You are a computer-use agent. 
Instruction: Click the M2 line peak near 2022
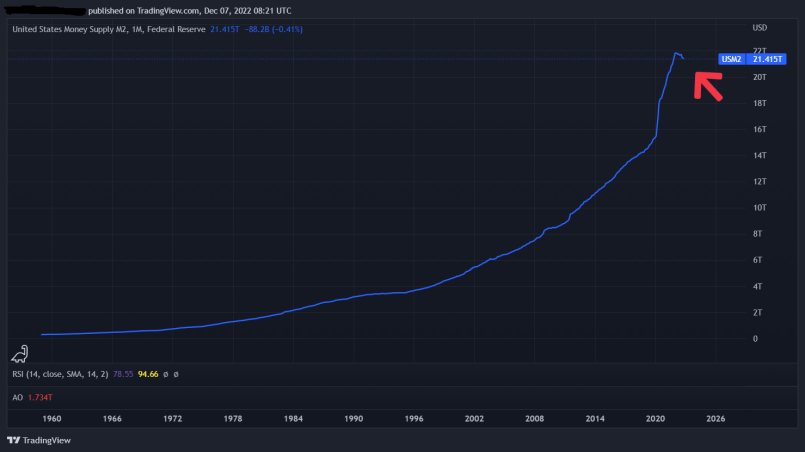click(x=676, y=53)
